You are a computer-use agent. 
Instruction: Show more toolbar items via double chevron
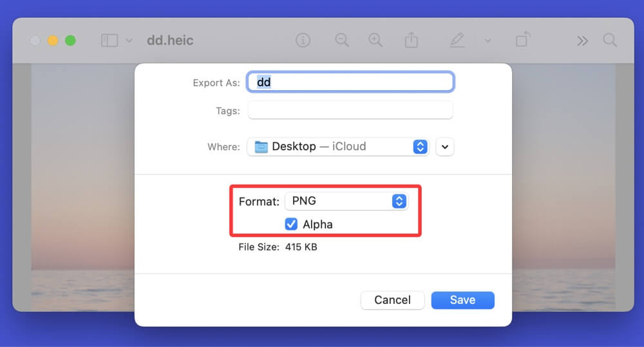click(x=582, y=41)
